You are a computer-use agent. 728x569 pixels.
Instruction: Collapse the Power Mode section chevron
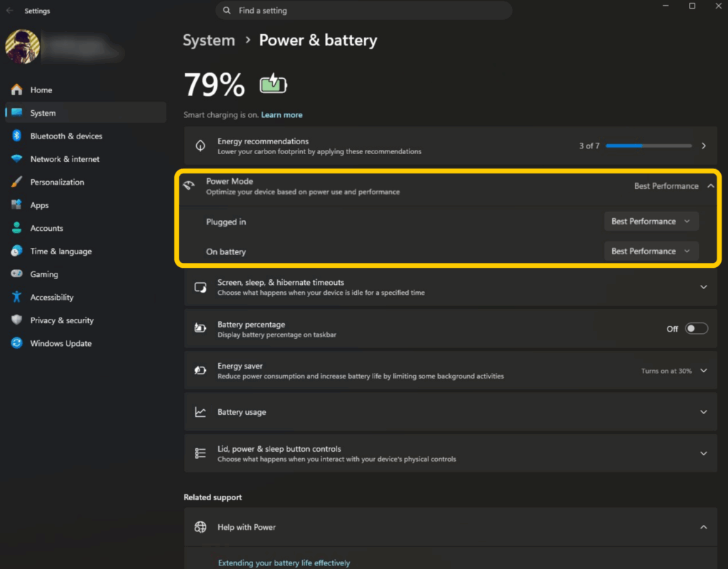point(710,186)
